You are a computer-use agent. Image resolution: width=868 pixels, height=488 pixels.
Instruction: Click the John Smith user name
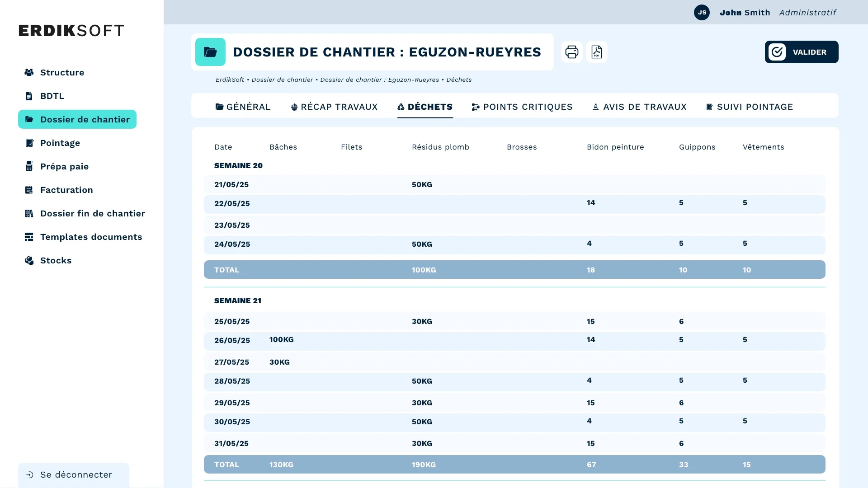point(745,13)
